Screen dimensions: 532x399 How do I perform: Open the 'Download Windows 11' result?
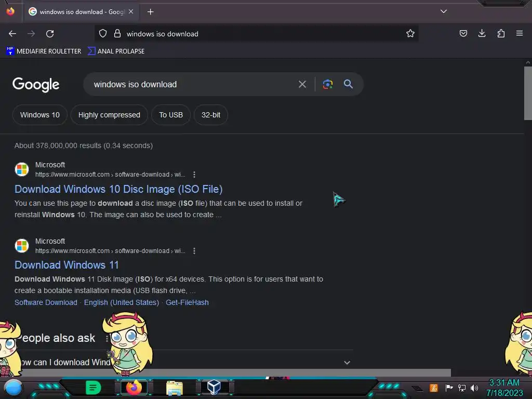click(66, 265)
